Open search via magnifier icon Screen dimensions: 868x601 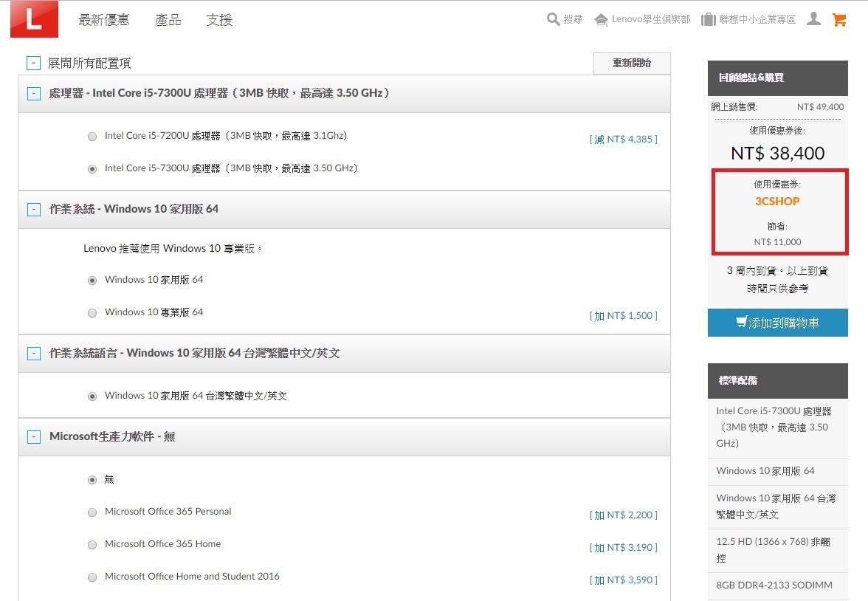tap(552, 19)
